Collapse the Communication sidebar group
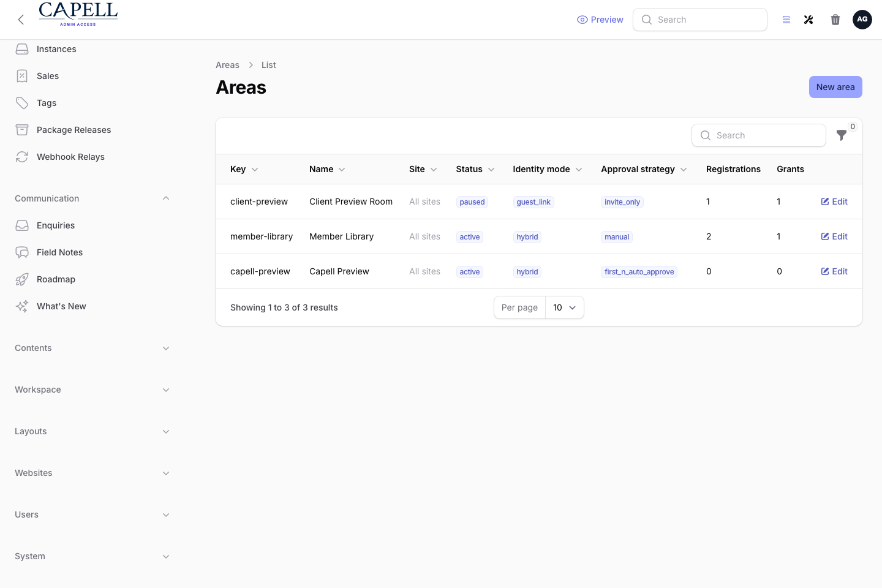 [x=166, y=198]
